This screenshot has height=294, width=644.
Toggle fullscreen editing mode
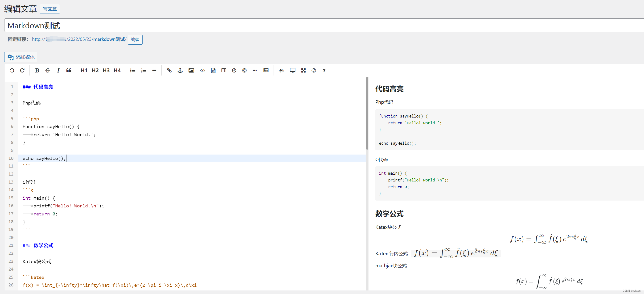(x=303, y=71)
